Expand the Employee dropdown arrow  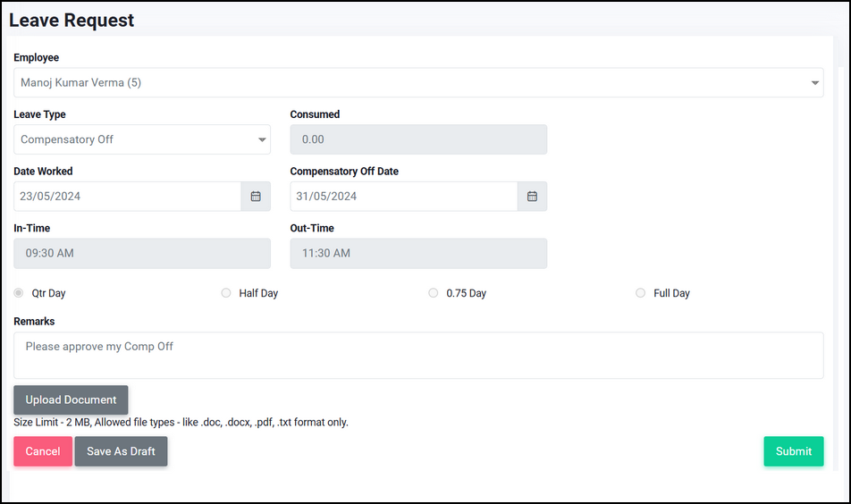(x=814, y=83)
